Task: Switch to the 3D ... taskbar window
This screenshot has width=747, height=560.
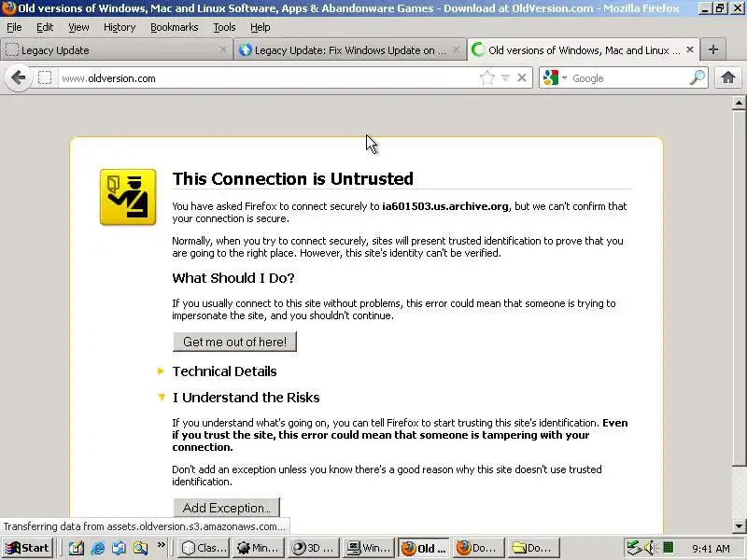Action: [313, 548]
